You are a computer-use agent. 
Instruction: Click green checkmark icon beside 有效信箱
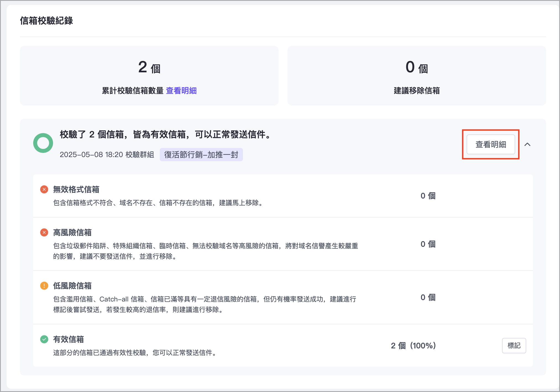(44, 339)
